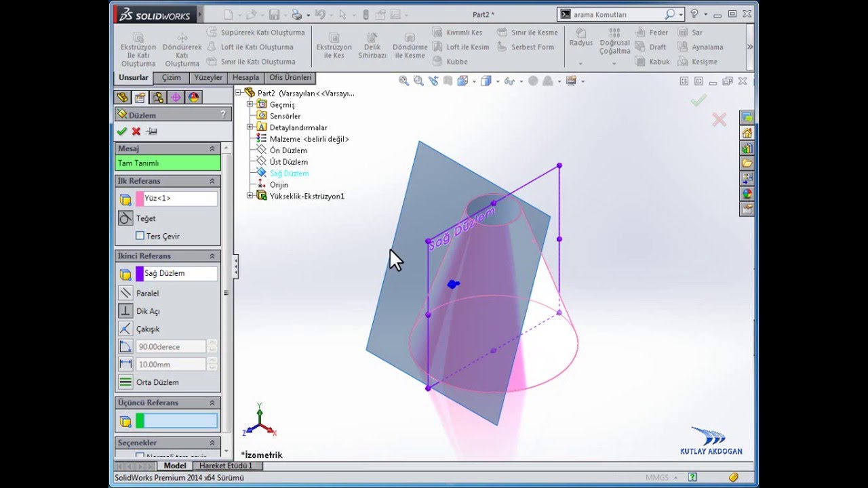This screenshot has height=488, width=868.
Task: Toggle the Paralel constraint
Action: pos(125,293)
